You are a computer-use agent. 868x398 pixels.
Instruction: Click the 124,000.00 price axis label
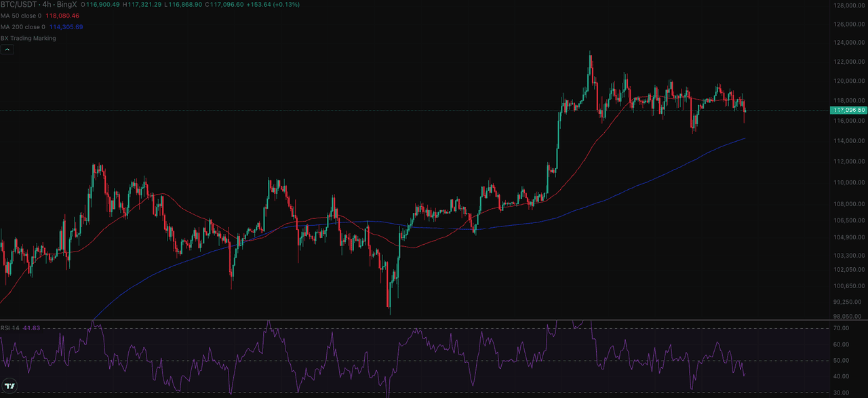[849, 43]
